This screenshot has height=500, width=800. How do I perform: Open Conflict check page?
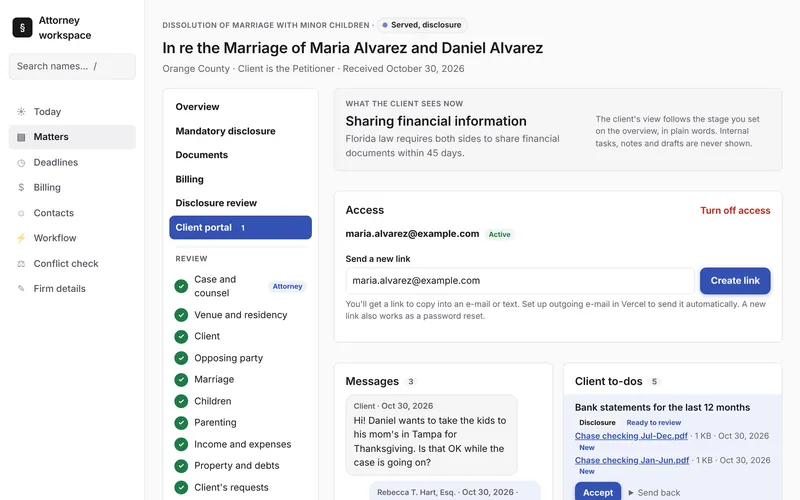pos(72,264)
